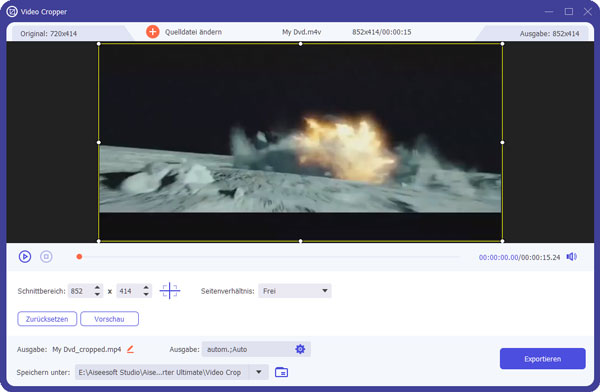The width and height of the screenshot is (600, 392).
Task: Play the video with the play button
Action: 25,256
